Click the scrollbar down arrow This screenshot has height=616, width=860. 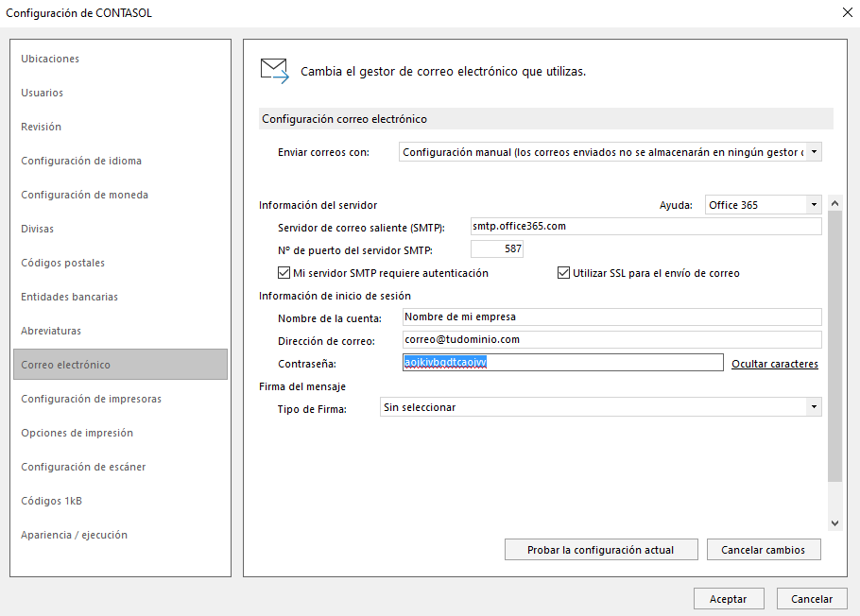[x=834, y=523]
